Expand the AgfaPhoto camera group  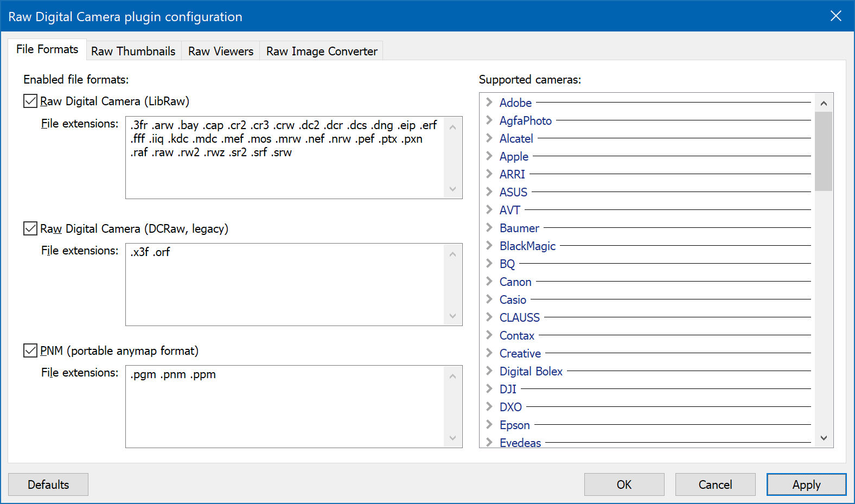pyautogui.click(x=489, y=120)
